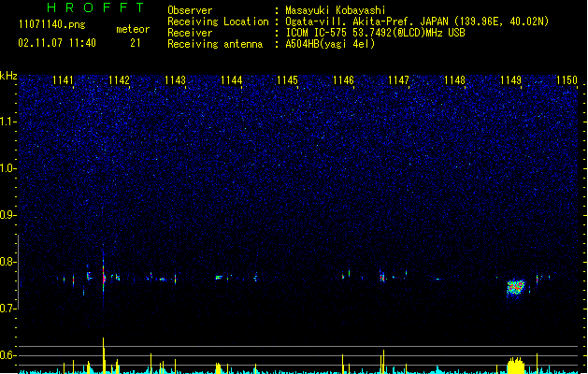Click the meteor label
Screen dimensions: 588x374
(x=133, y=29)
